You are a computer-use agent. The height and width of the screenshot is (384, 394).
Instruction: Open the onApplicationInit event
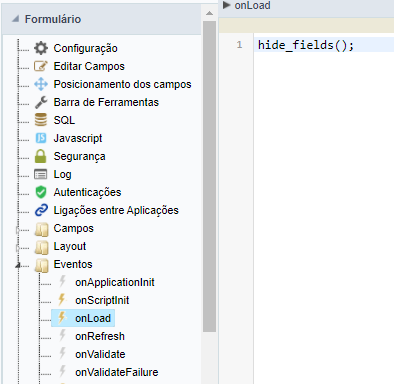pyautogui.click(x=115, y=282)
